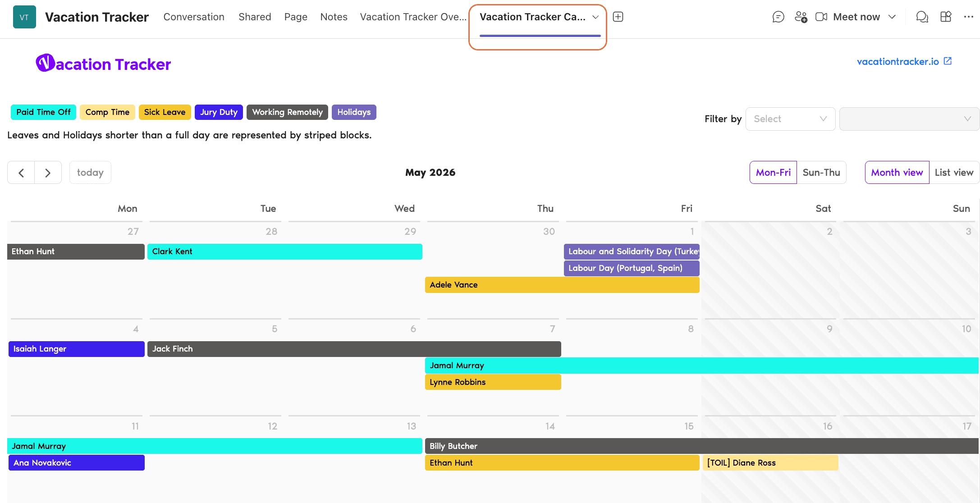Click the Vacation Tracker team name
The image size is (980, 503).
click(x=97, y=17)
